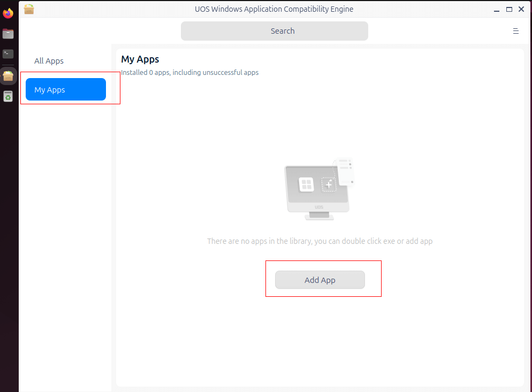This screenshot has height=392, width=532.
Task: Minimize the compatibility engine window
Action: click(496, 10)
